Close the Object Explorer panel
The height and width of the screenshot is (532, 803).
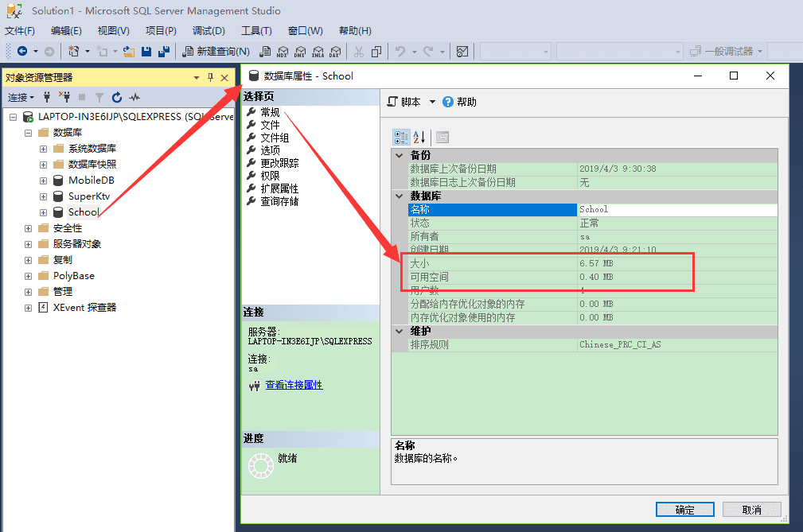tap(224, 78)
